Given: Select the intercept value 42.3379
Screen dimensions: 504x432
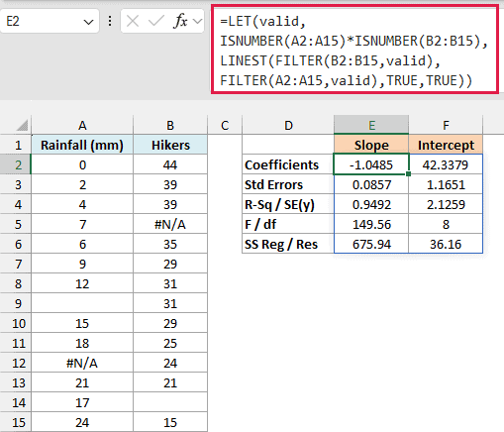Looking at the screenshot, I should pyautogui.click(x=446, y=164).
